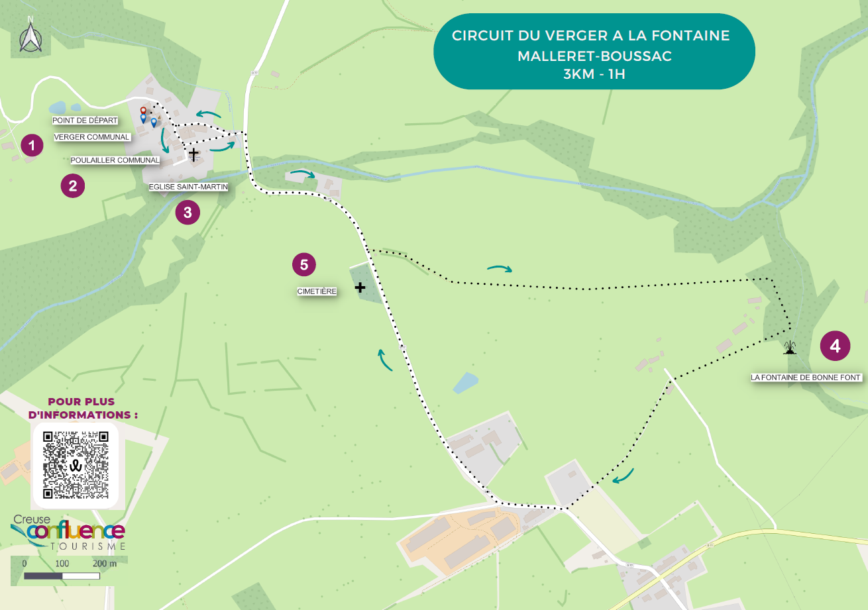Click the QR code image
868x610 pixels.
[x=76, y=465]
